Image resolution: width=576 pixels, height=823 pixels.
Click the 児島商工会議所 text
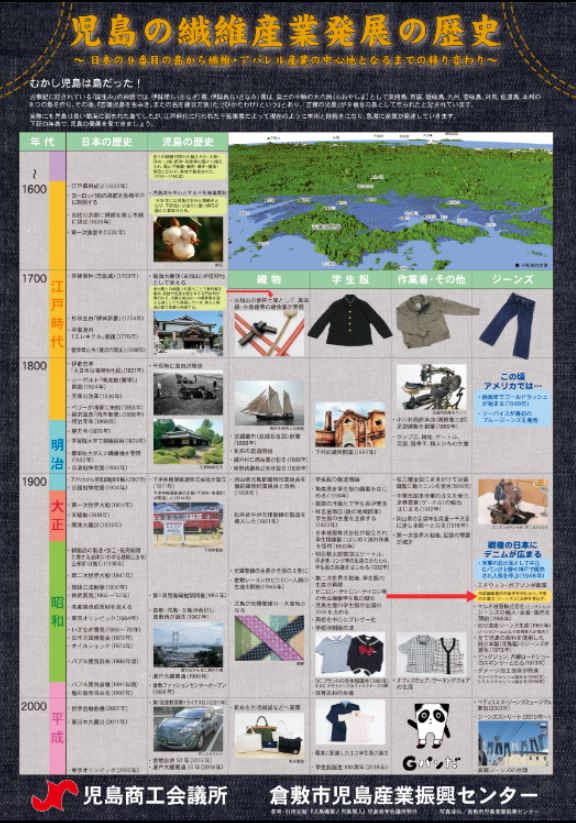155,796
